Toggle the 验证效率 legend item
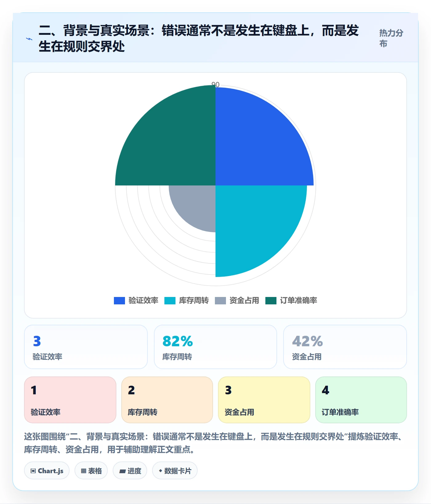This screenshot has width=431, height=504. [x=136, y=300]
